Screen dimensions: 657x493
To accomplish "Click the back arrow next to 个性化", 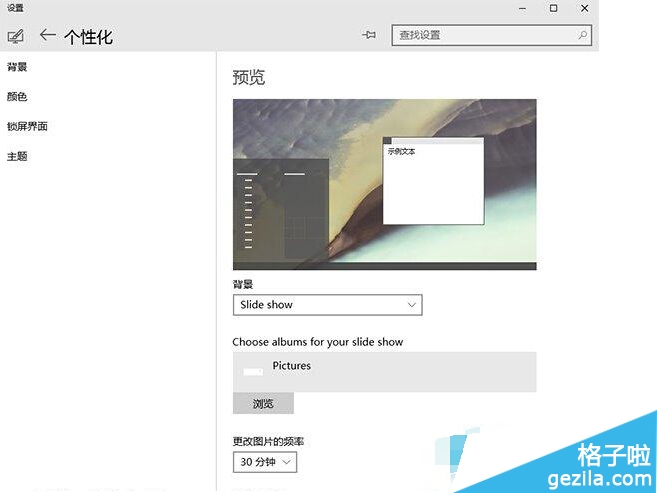I will 48,35.
